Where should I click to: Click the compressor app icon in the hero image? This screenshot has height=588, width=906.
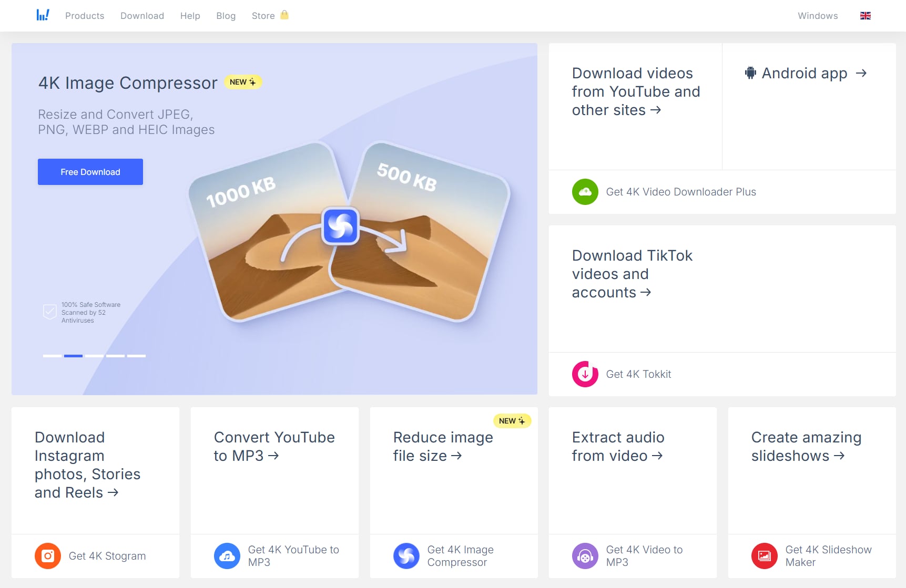(x=341, y=226)
